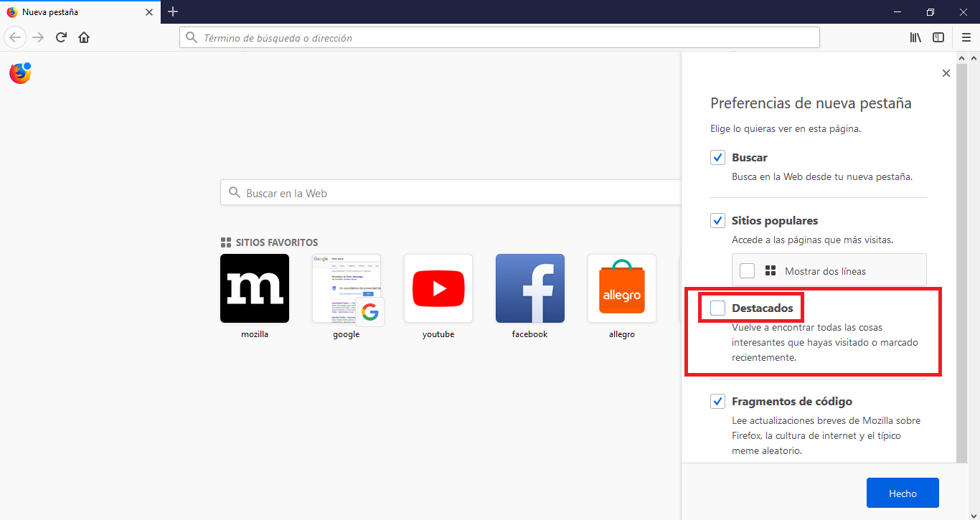
Task: Close the preferences panel with X
Action: tap(946, 73)
